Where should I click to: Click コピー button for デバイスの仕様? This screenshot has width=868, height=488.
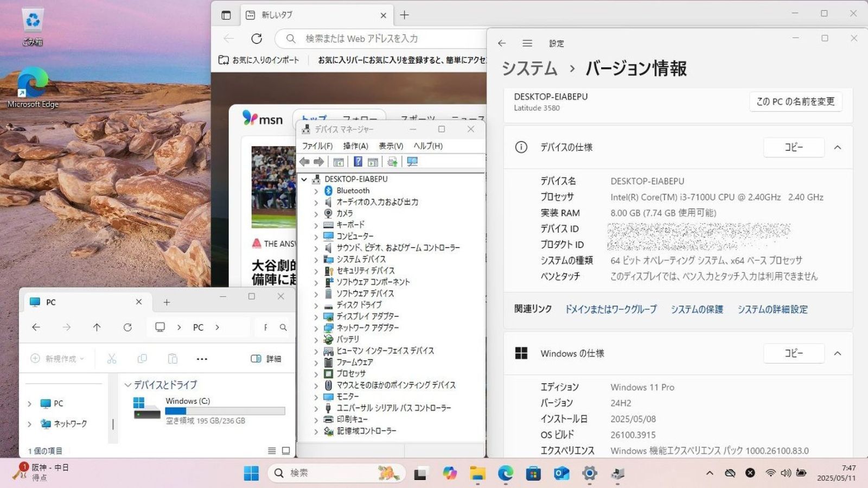794,147
